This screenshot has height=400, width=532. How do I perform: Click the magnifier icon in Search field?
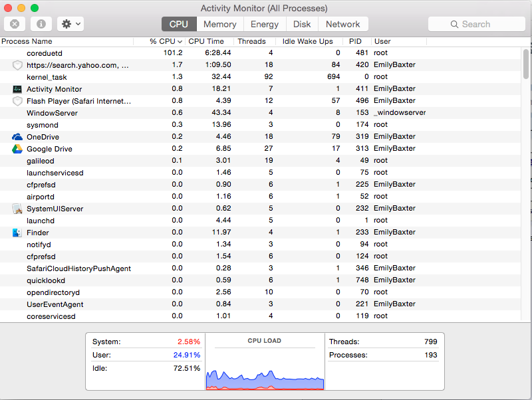point(454,24)
